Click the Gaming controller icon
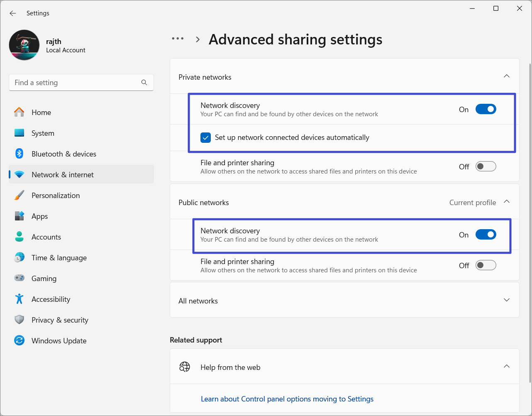Screen dimensions: 532x416 [19, 278]
